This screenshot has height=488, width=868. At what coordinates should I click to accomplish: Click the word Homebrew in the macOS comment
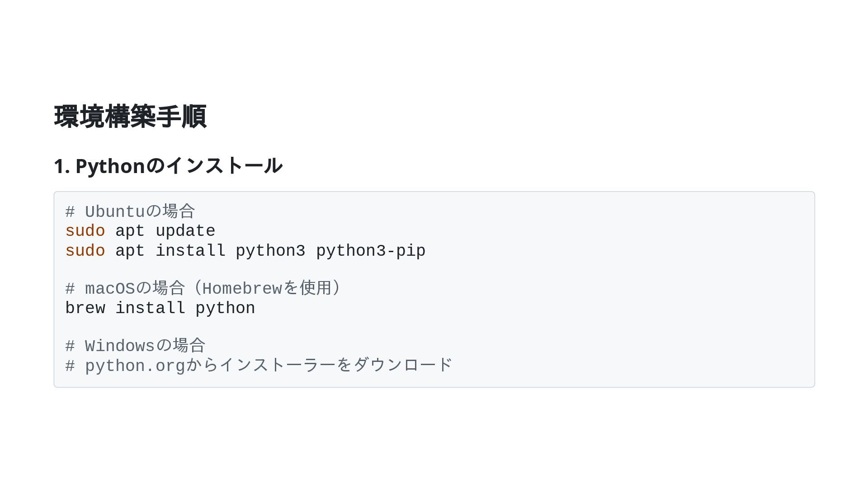click(x=242, y=289)
